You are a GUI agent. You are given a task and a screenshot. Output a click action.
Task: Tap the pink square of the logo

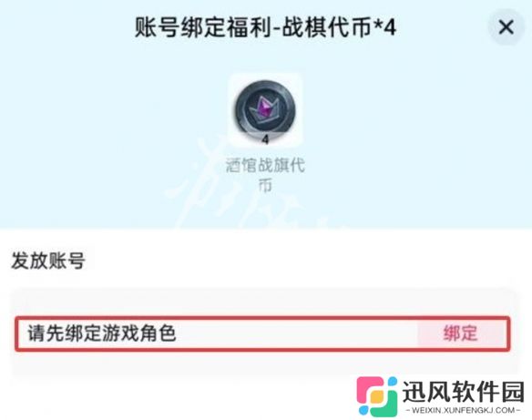point(370,389)
